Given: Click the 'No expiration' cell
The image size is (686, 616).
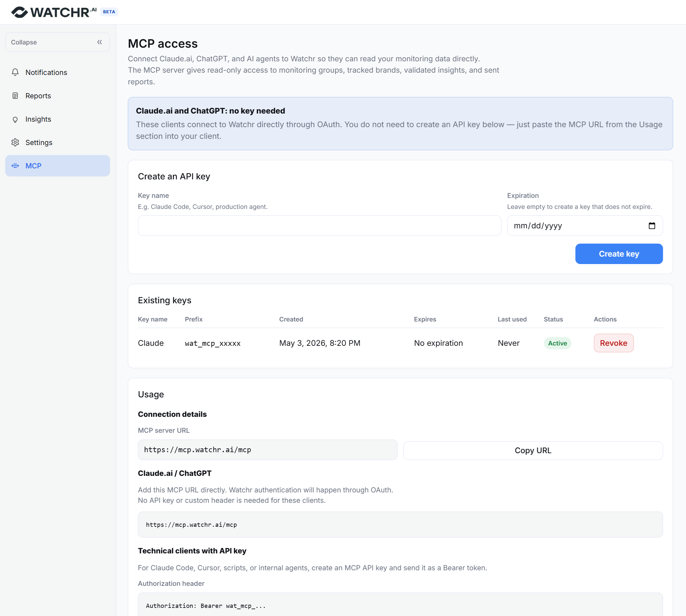Looking at the screenshot, I should [438, 343].
